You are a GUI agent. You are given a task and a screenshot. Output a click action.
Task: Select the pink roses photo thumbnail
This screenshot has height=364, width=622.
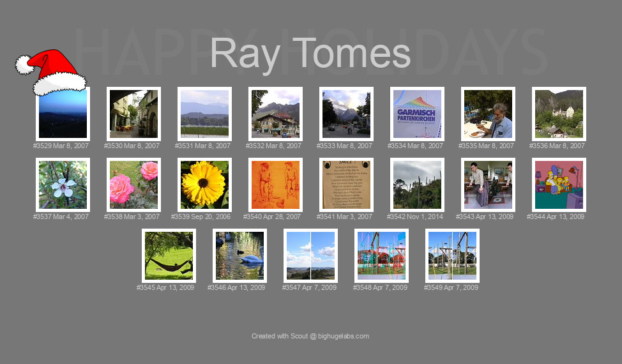tap(133, 185)
